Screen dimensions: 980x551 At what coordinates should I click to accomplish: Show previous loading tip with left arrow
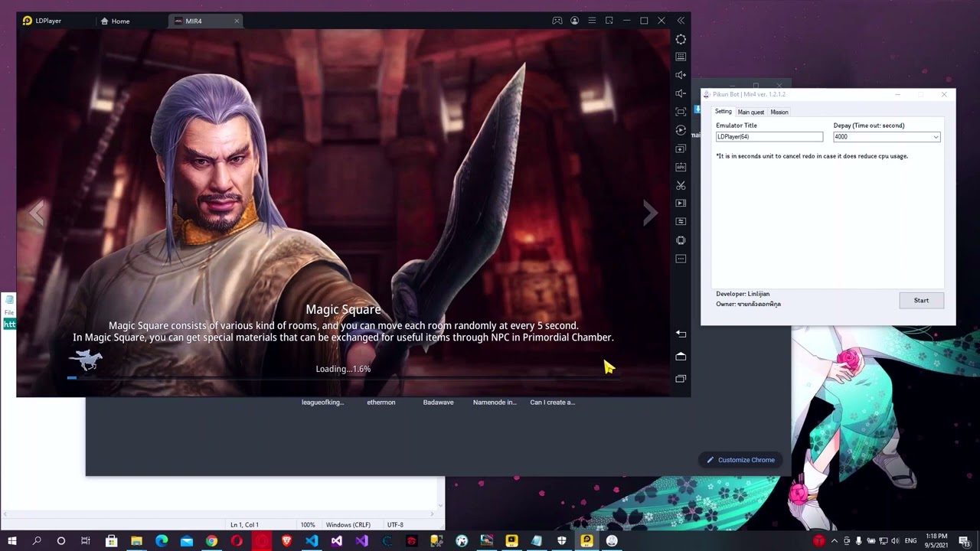(37, 214)
